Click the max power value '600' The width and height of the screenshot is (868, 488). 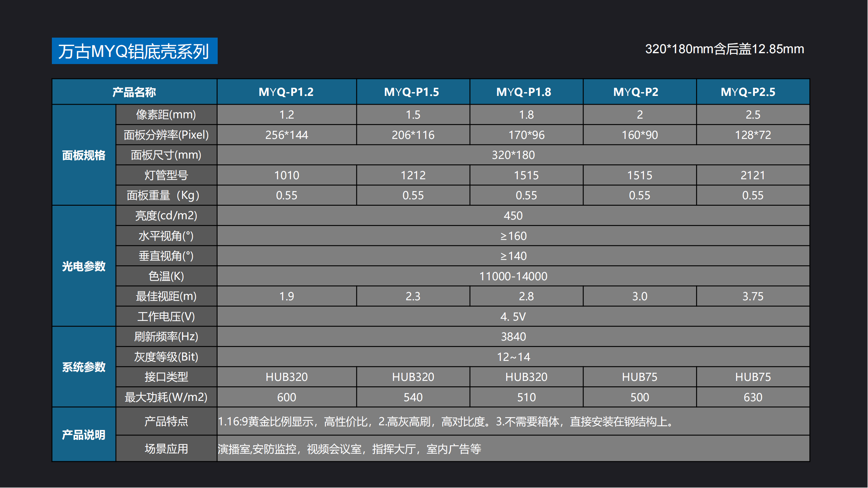pos(287,397)
